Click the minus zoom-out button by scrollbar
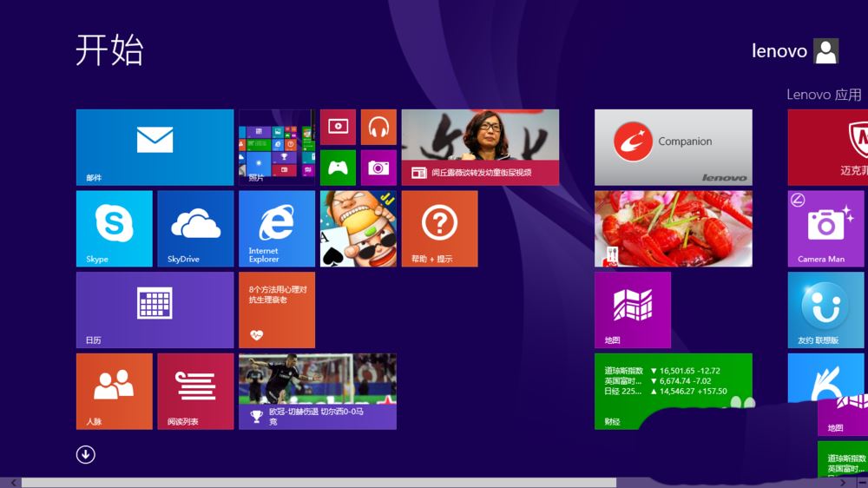868x488 pixels. point(862,483)
